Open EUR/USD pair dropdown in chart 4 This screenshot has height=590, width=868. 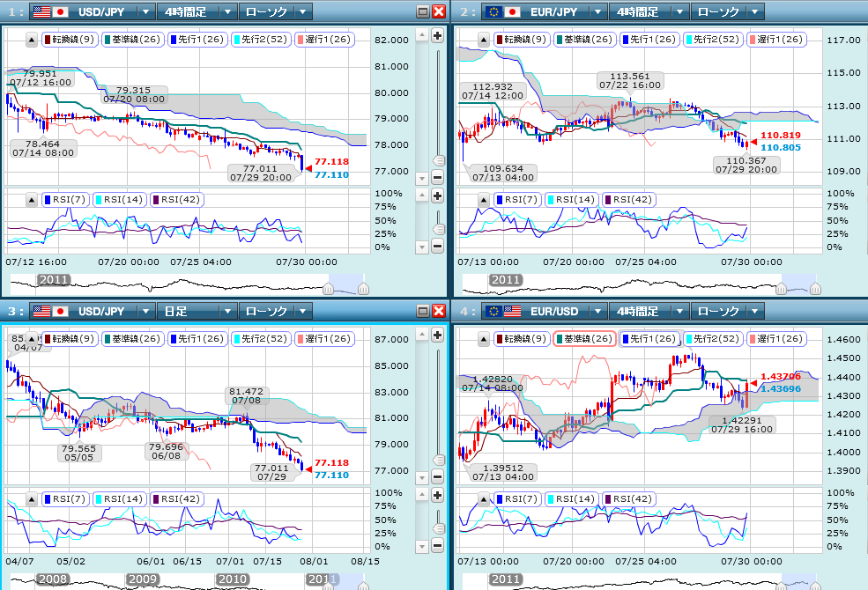tap(597, 312)
